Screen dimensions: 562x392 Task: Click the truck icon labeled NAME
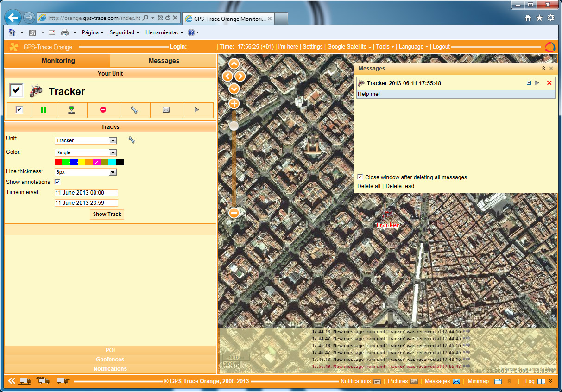[43, 381]
